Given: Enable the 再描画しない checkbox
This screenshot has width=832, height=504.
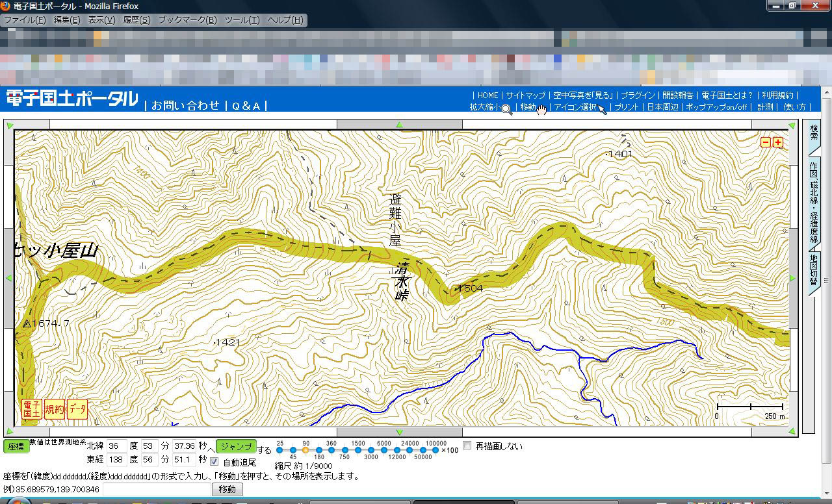Looking at the screenshot, I should 467,446.
